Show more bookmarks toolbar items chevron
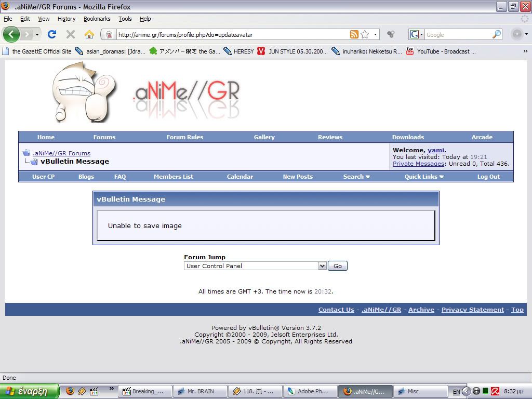The width and height of the screenshot is (532, 399). (x=525, y=51)
